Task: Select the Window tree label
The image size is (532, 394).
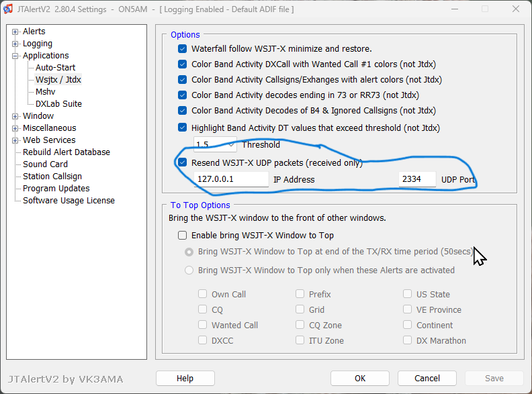Action: click(38, 116)
